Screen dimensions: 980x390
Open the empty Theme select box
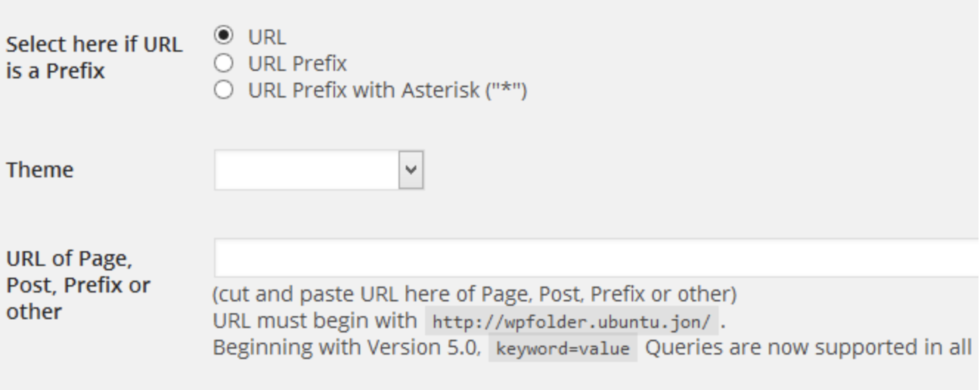307,170
